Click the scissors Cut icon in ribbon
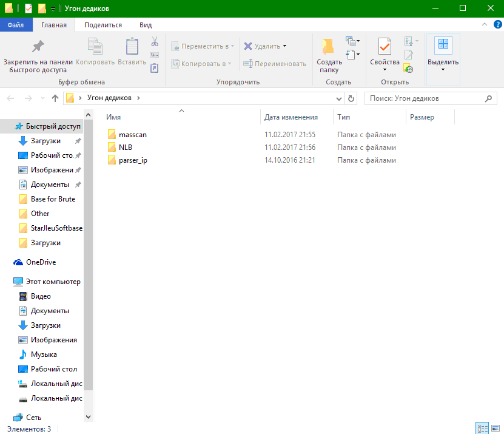This screenshot has width=504, height=434. (154, 42)
